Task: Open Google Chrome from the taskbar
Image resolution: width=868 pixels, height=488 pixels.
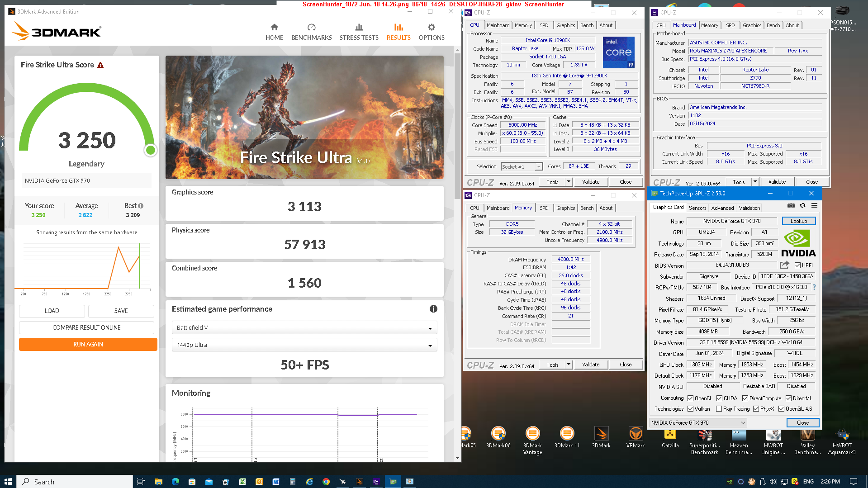Action: click(x=326, y=482)
